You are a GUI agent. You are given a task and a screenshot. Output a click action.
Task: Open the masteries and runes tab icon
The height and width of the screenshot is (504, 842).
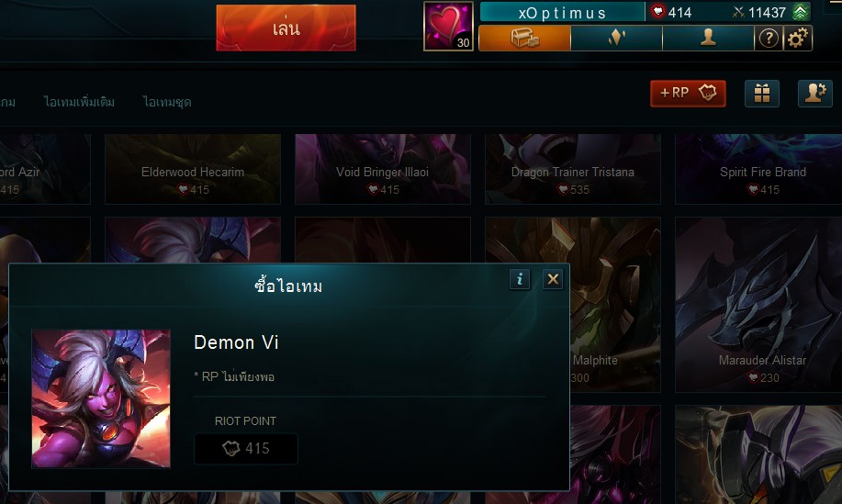click(616, 39)
